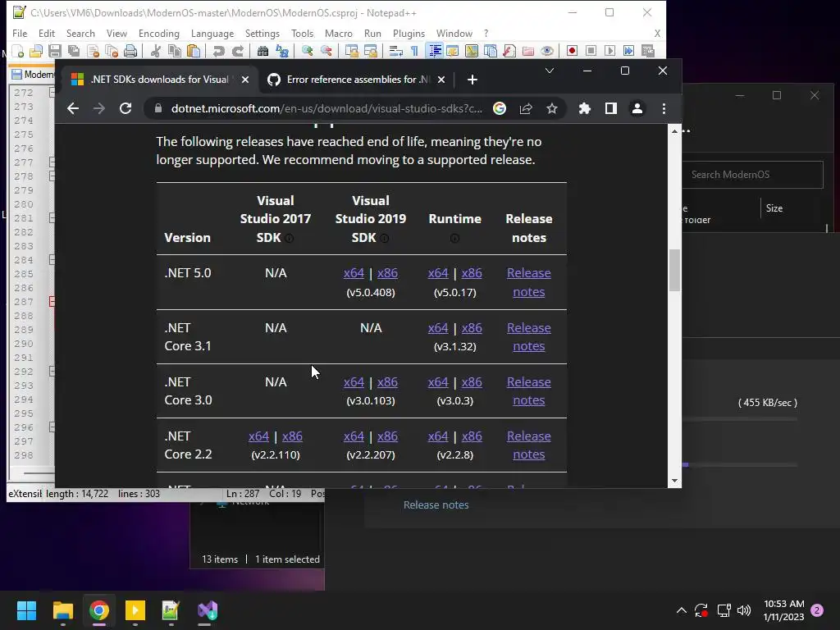The image size is (840, 630).
Task: Click Visual Studio 2017 SDK info icon
Action: pos(290,239)
